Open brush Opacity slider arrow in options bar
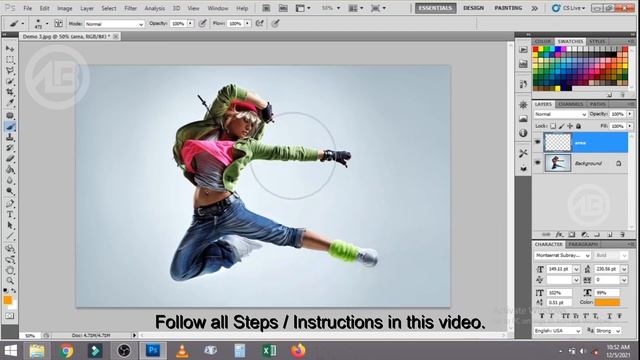This screenshot has width=640, height=360. [x=190, y=24]
